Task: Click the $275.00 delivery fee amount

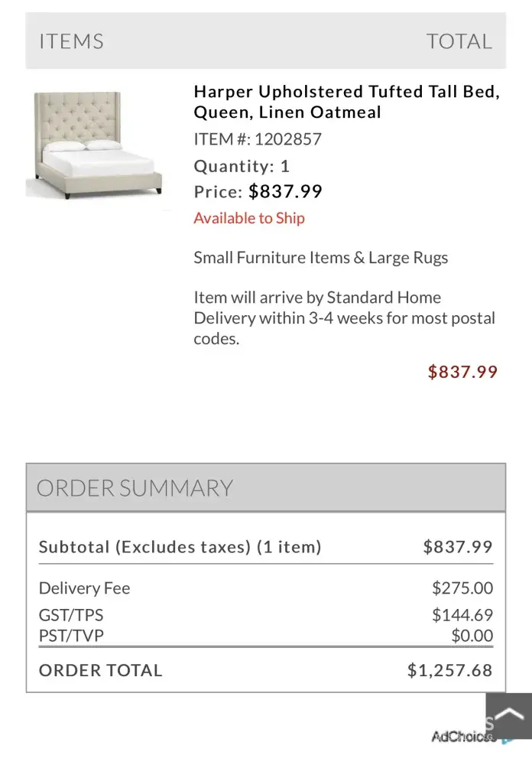Action: (462, 588)
